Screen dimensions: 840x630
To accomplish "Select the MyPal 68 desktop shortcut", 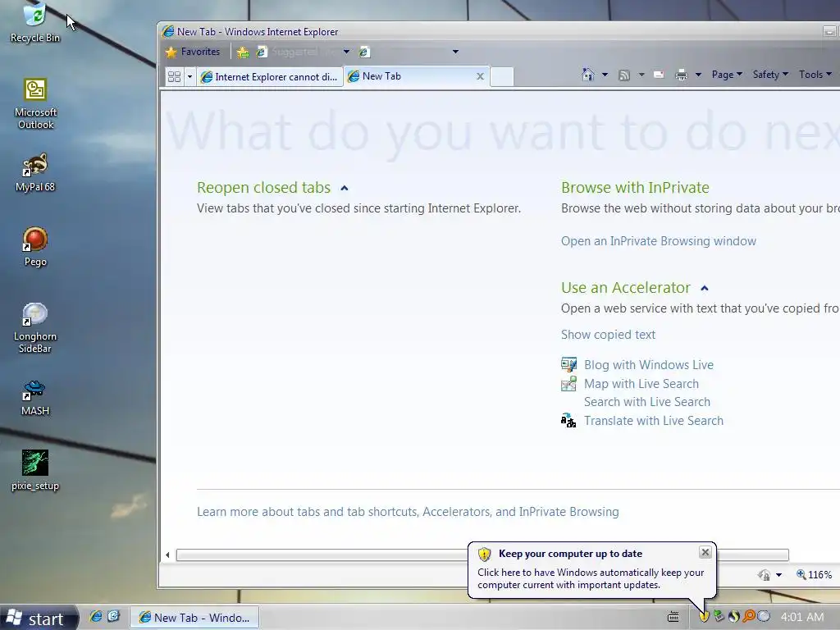I will [35, 172].
